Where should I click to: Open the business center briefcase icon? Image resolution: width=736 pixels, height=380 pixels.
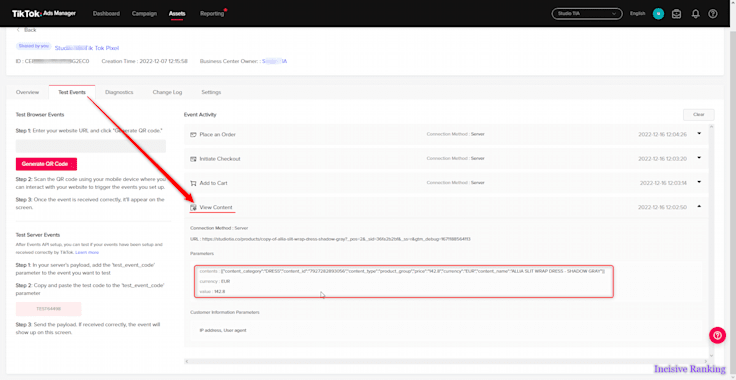click(676, 14)
